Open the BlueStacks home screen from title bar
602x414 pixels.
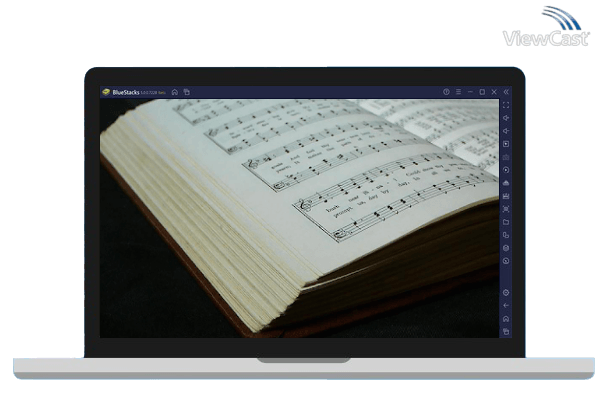click(175, 92)
